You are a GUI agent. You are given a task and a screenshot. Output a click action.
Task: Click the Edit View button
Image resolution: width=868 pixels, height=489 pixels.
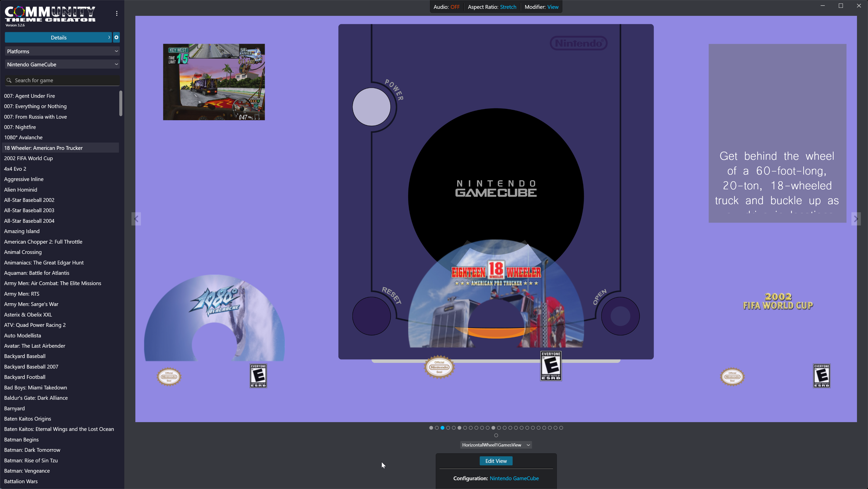click(496, 461)
